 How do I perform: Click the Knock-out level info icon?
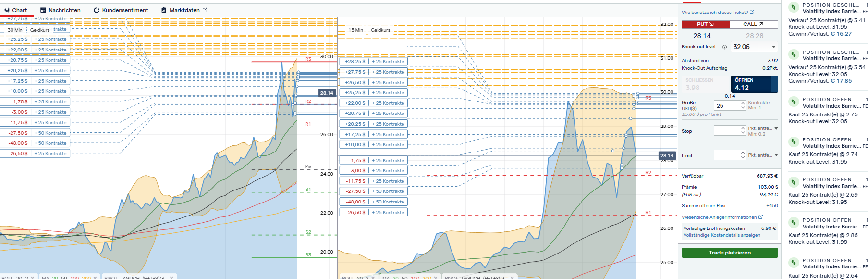[724, 47]
